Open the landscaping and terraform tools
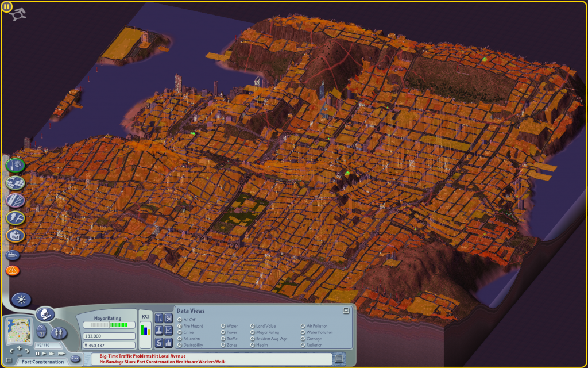 click(16, 165)
